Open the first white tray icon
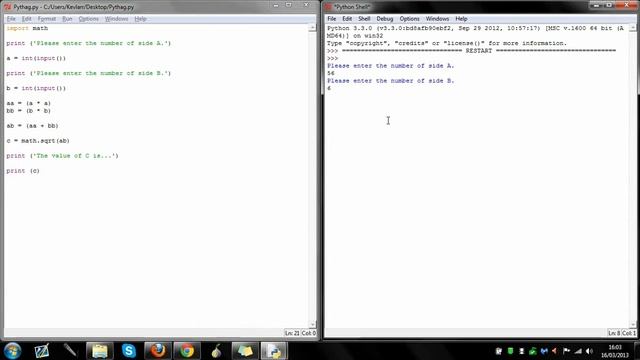Viewport: 640px width, 360px height. tap(499, 351)
